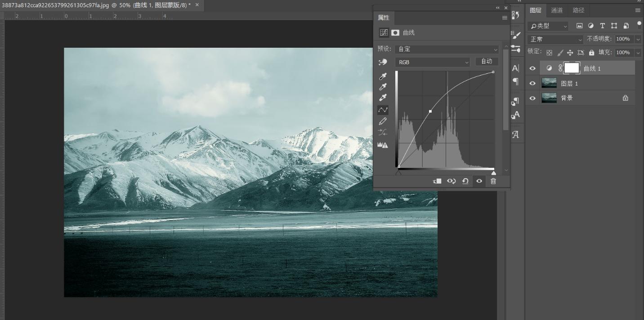This screenshot has width=644, height=320.
Task: Select the black point eyedropper
Action: tap(383, 76)
